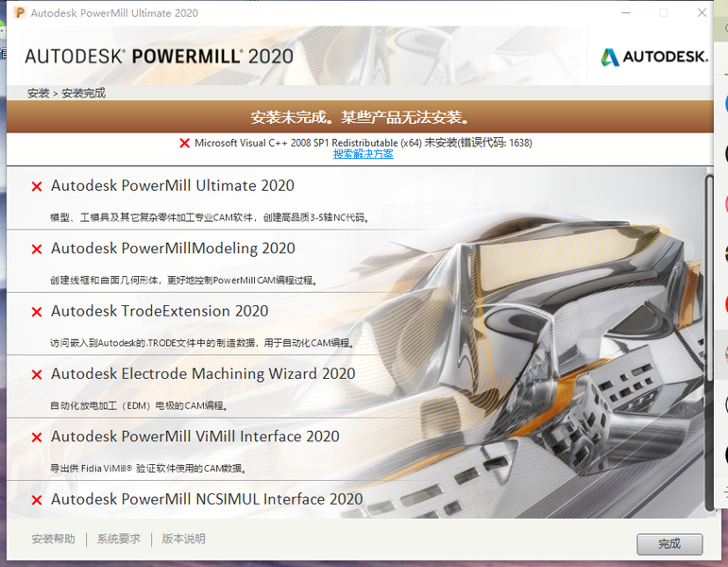The width and height of the screenshot is (728, 567).
Task: Open the 系统要求 link
Action: click(118, 539)
